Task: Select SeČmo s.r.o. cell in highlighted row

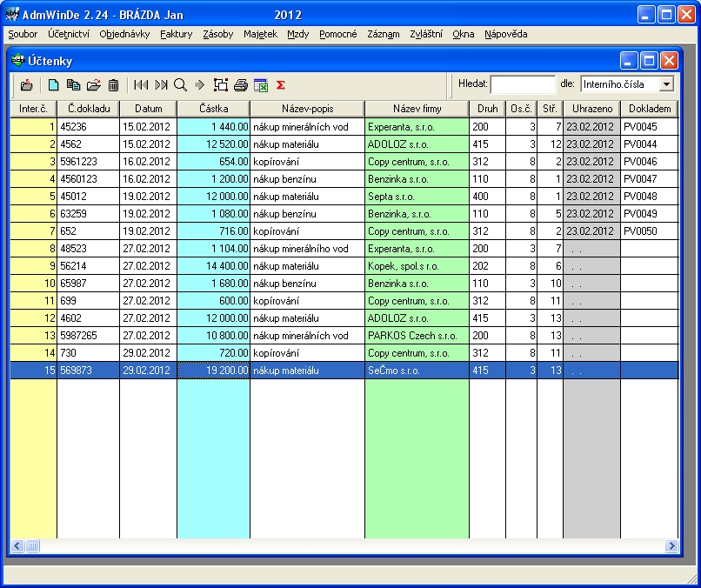Action: 417,371
